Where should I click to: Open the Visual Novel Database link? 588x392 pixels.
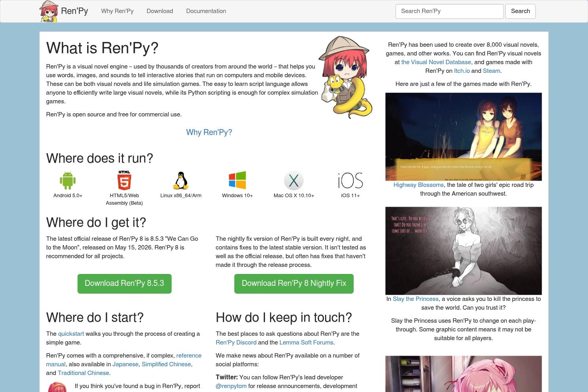pos(436,62)
